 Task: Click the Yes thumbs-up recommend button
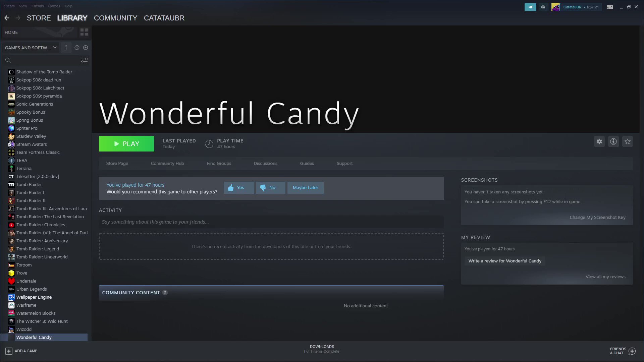(x=238, y=188)
